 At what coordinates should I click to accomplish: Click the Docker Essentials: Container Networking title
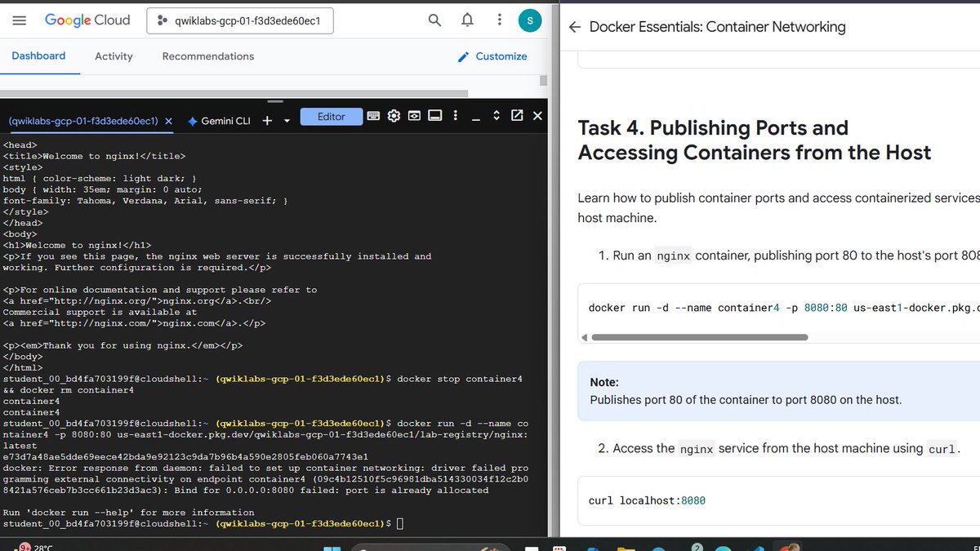(717, 27)
